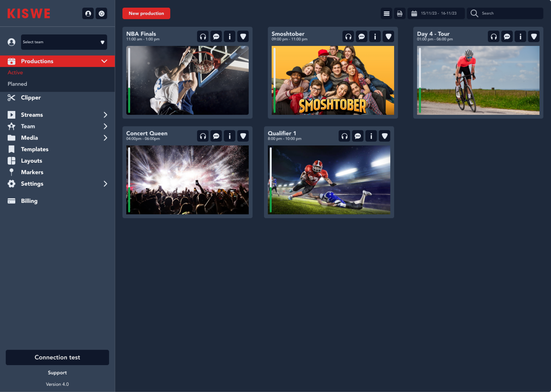Expand the Streams submenu arrow
Image resolution: width=551 pixels, height=392 pixels.
pyautogui.click(x=105, y=115)
